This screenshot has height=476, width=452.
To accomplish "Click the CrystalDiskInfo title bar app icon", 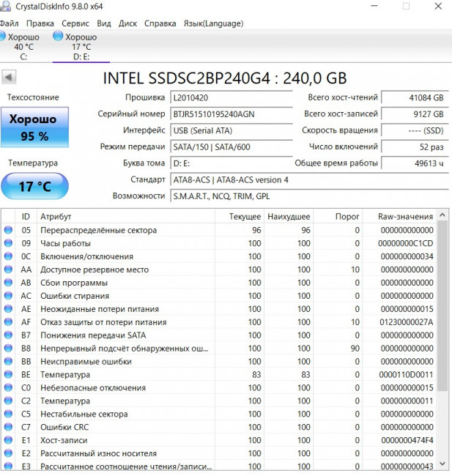I will pyautogui.click(x=5, y=6).
